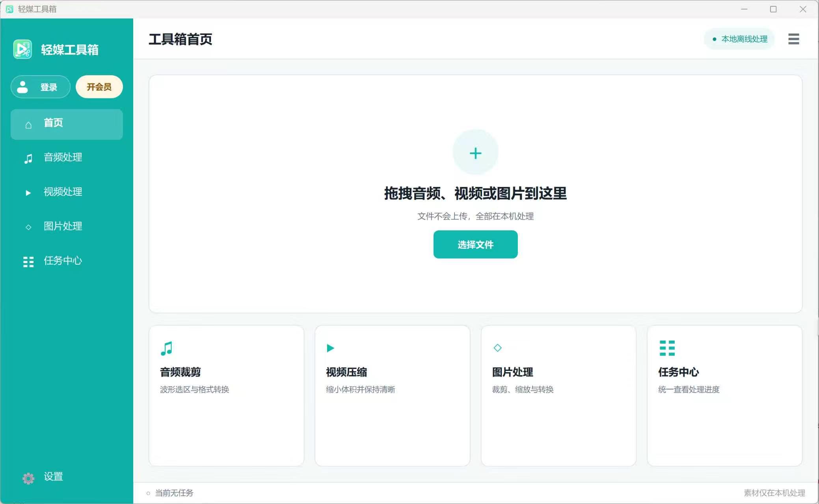Click the 轻媒工具箱 sidebar brand name
The image size is (819, 504).
coord(70,50)
